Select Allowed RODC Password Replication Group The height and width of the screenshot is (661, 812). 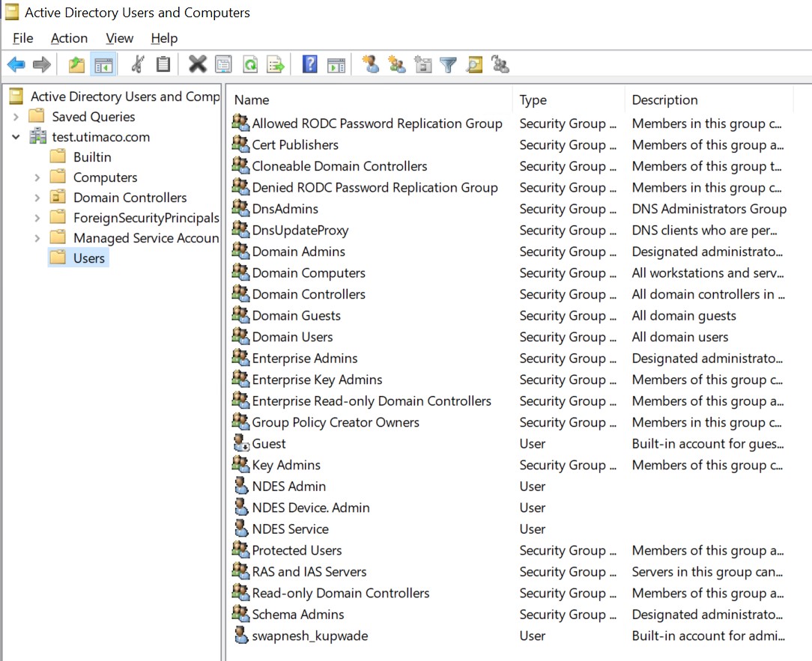377,124
